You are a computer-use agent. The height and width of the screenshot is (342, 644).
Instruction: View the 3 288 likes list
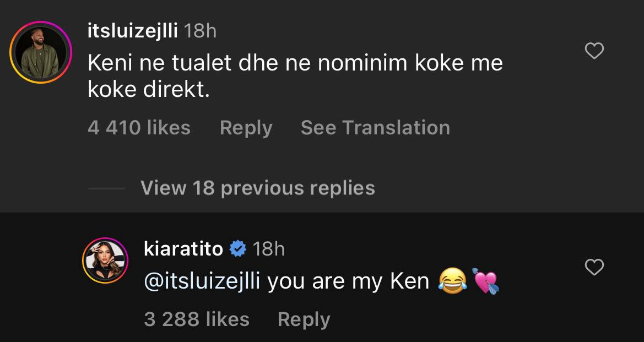[x=196, y=319]
